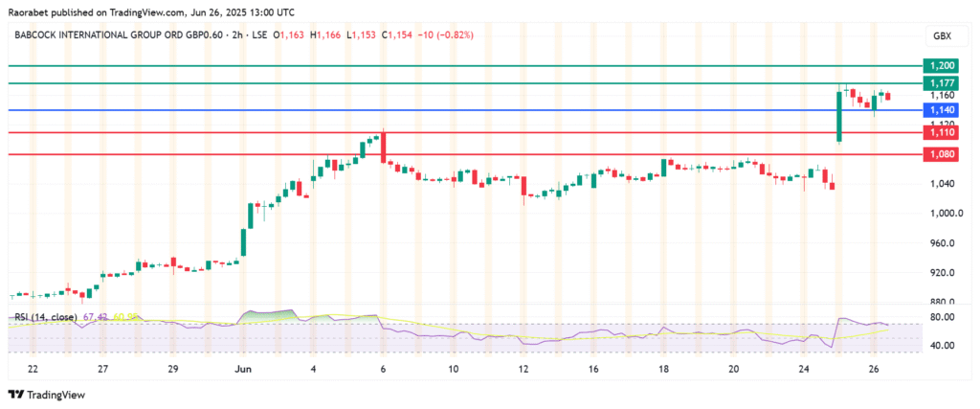
Task: Select the 2h interval in title
Action: [235, 35]
